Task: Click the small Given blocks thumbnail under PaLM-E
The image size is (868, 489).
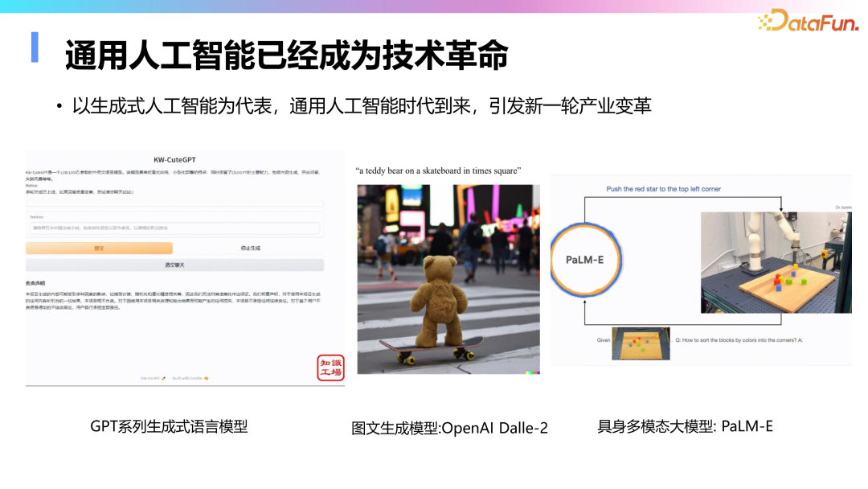Action: pos(641,343)
